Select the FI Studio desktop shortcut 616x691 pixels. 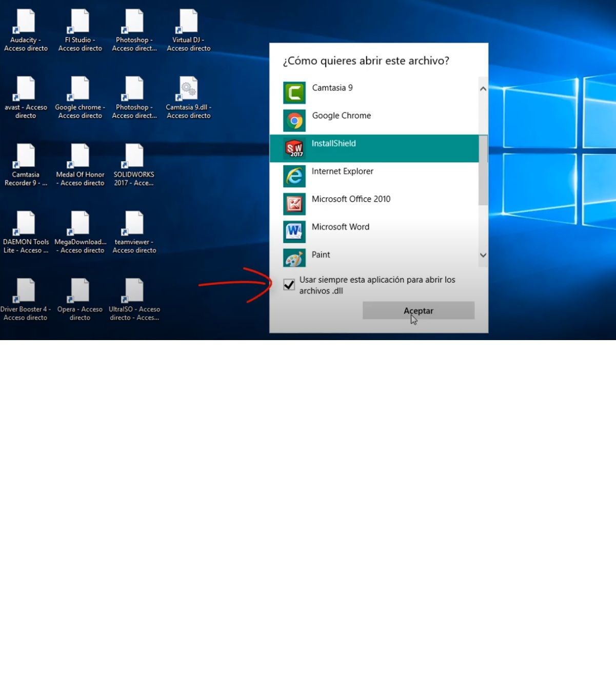(80, 31)
